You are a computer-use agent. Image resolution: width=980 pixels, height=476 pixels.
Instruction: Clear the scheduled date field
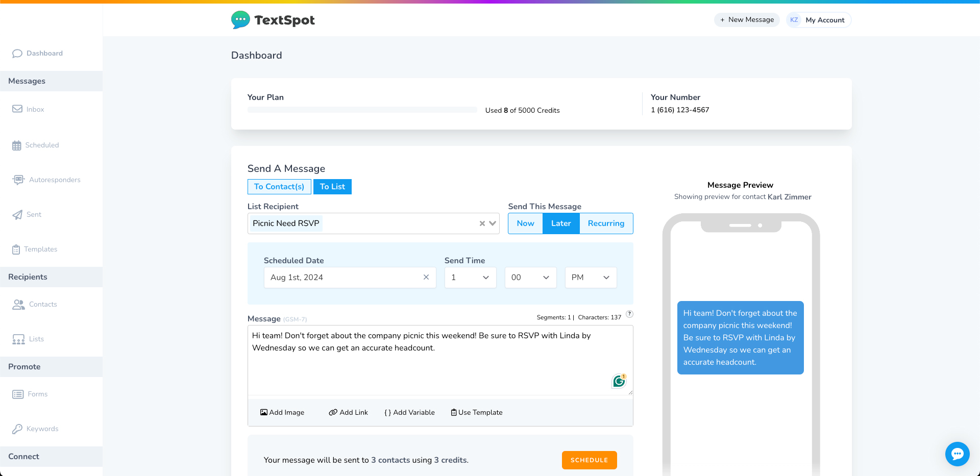coord(426,277)
